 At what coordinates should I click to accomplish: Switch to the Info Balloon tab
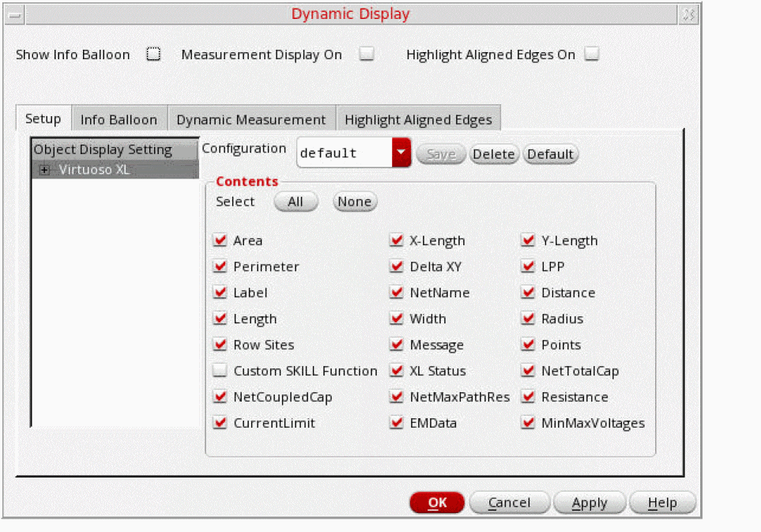(x=119, y=119)
